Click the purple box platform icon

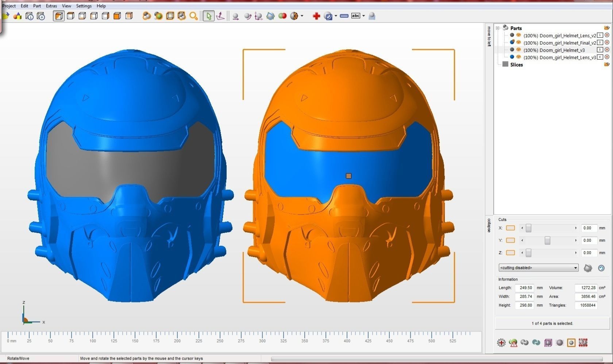click(x=548, y=342)
